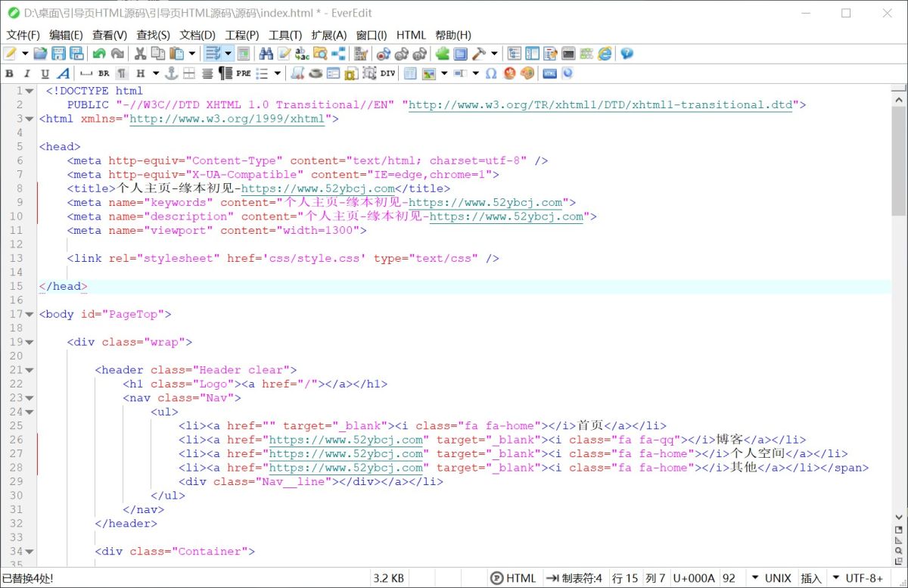Toggle word wrap button
This screenshot has width=908, height=588.
pos(213,54)
